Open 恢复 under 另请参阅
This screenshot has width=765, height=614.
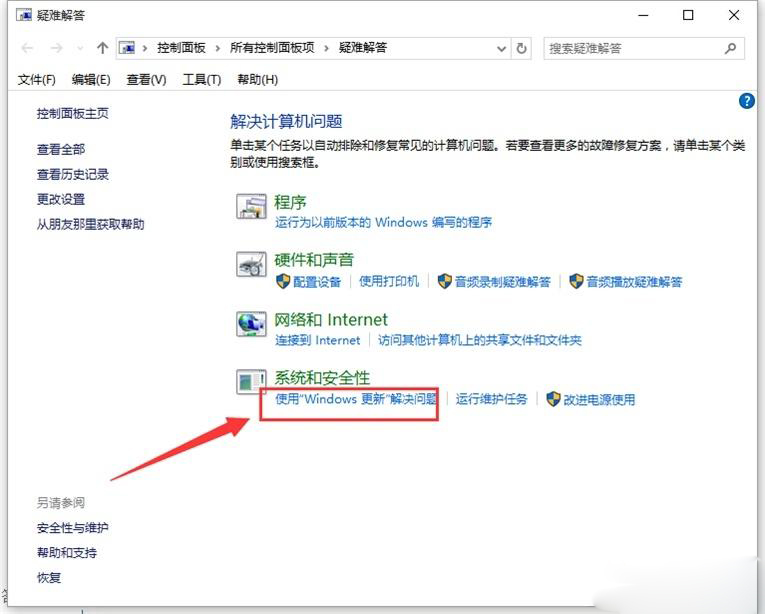click(x=49, y=578)
